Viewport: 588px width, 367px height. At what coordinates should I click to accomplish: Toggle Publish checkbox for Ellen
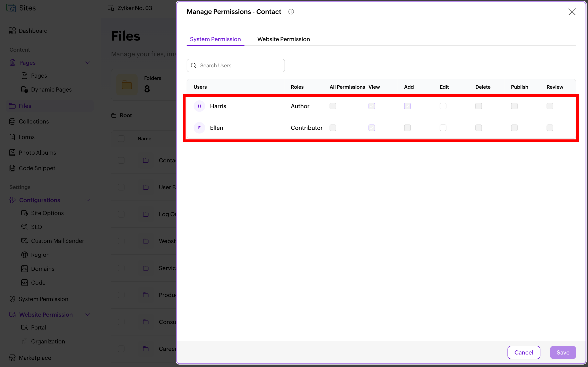514,128
